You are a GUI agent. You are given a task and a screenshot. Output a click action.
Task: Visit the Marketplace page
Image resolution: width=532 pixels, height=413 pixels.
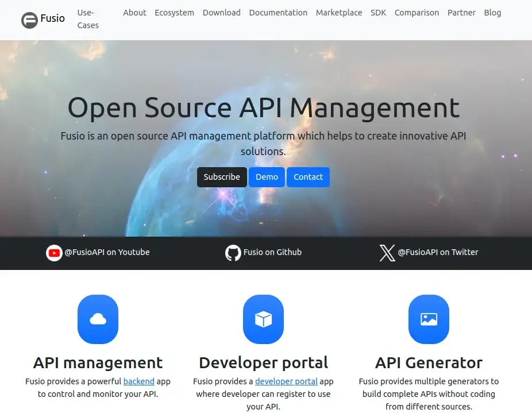(339, 13)
